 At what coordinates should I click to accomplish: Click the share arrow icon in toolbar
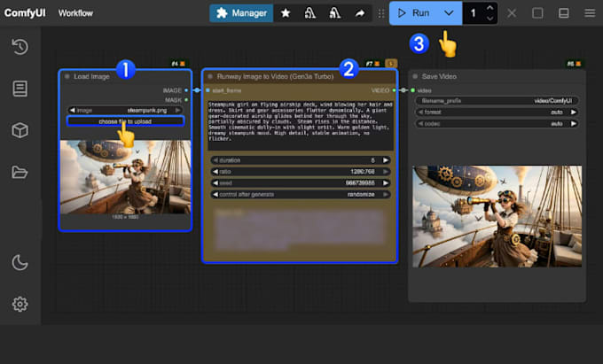tap(359, 13)
